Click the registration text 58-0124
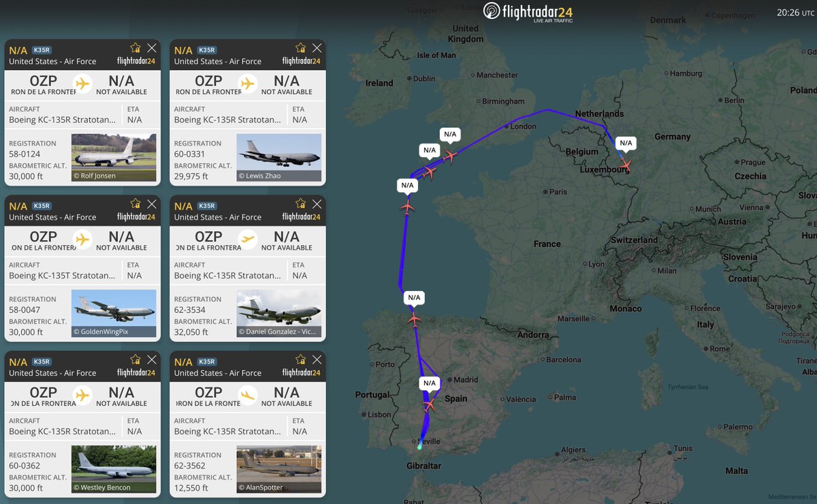This screenshot has width=817, height=504. 25,154
